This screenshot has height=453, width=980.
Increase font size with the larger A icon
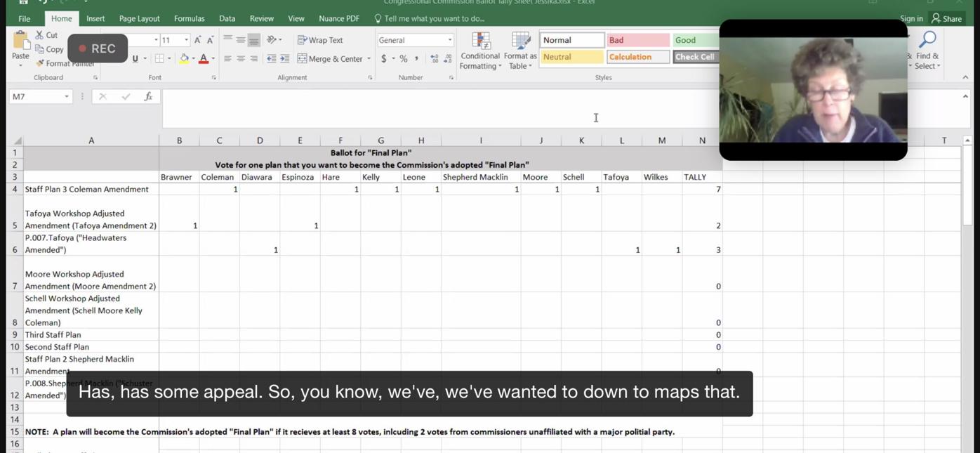[197, 40]
